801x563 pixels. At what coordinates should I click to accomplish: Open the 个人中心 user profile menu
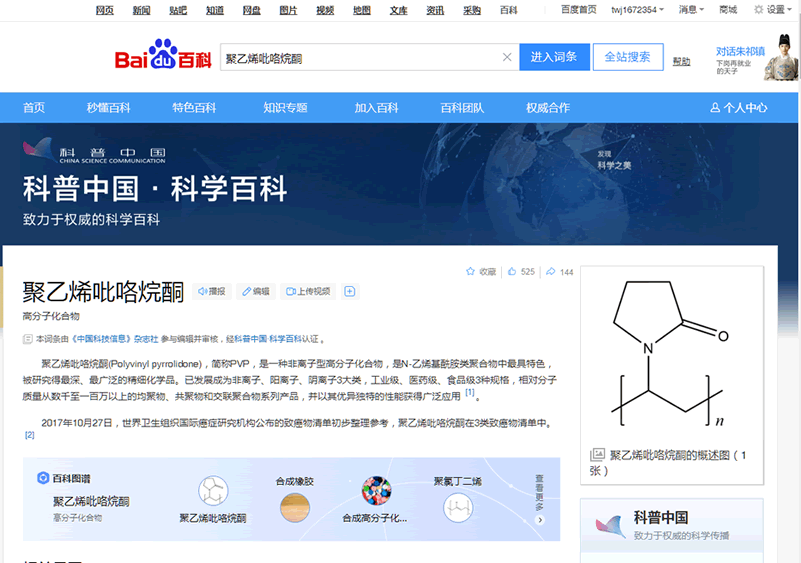click(x=738, y=108)
